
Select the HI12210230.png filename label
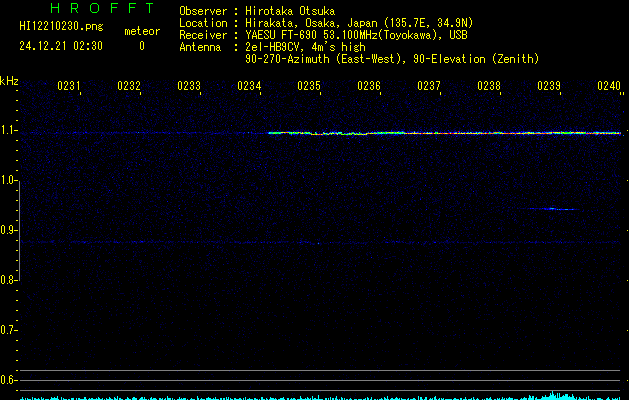pyautogui.click(x=61, y=27)
